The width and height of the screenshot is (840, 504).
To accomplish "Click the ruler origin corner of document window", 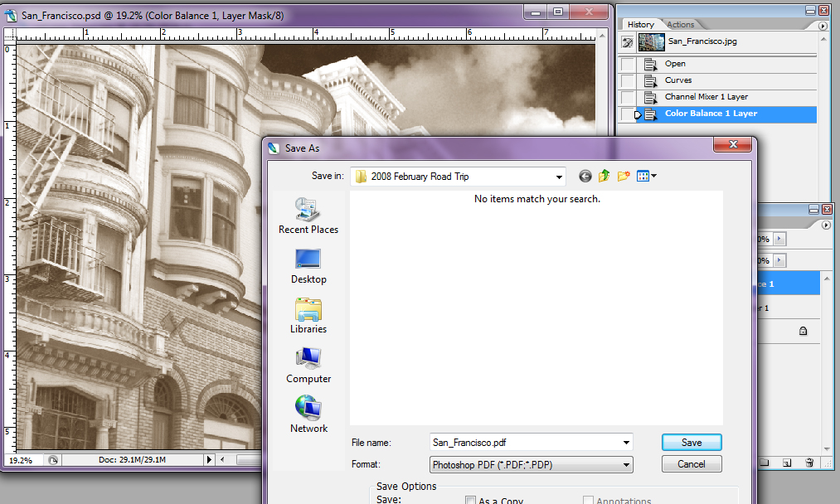I will 10,35.
